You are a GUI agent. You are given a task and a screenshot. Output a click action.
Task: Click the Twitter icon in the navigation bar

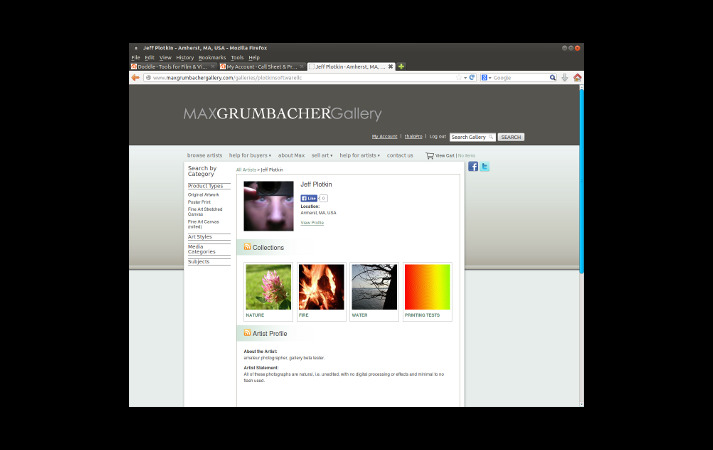coord(485,166)
